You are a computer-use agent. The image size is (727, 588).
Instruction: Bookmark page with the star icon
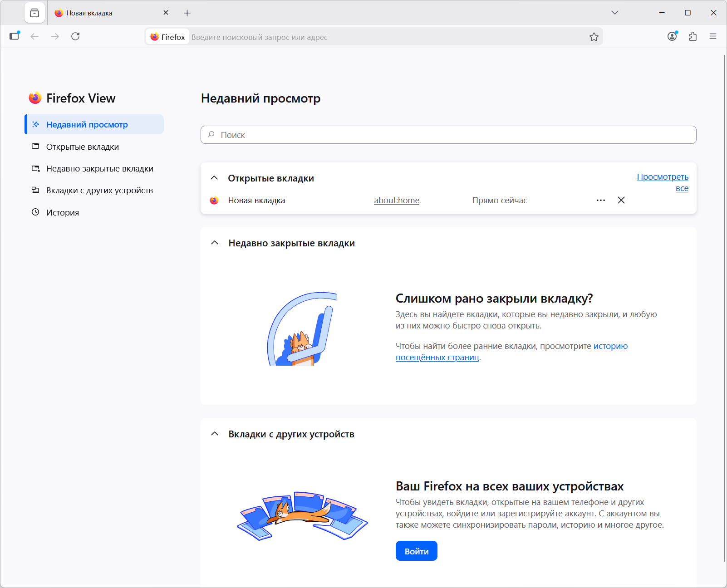(x=594, y=37)
